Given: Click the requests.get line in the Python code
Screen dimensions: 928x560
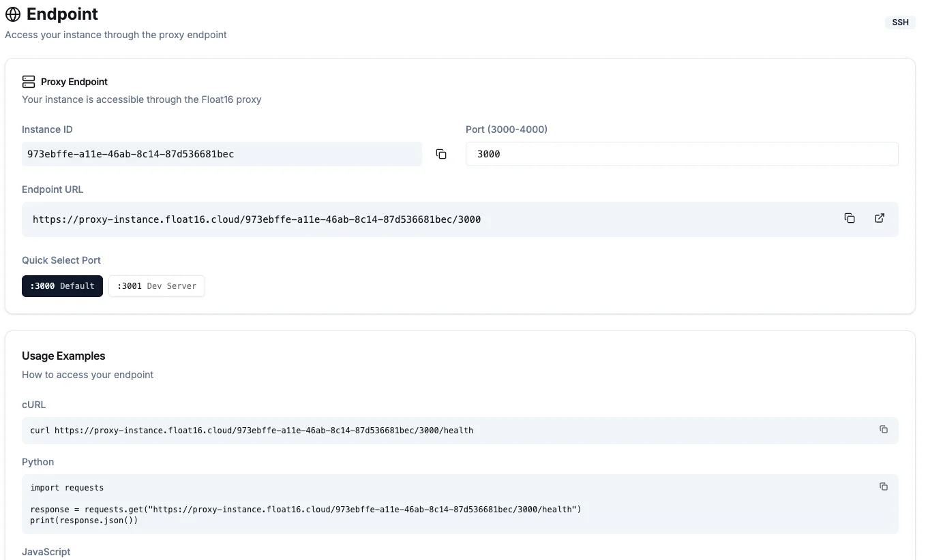Looking at the screenshot, I should (x=305, y=510).
